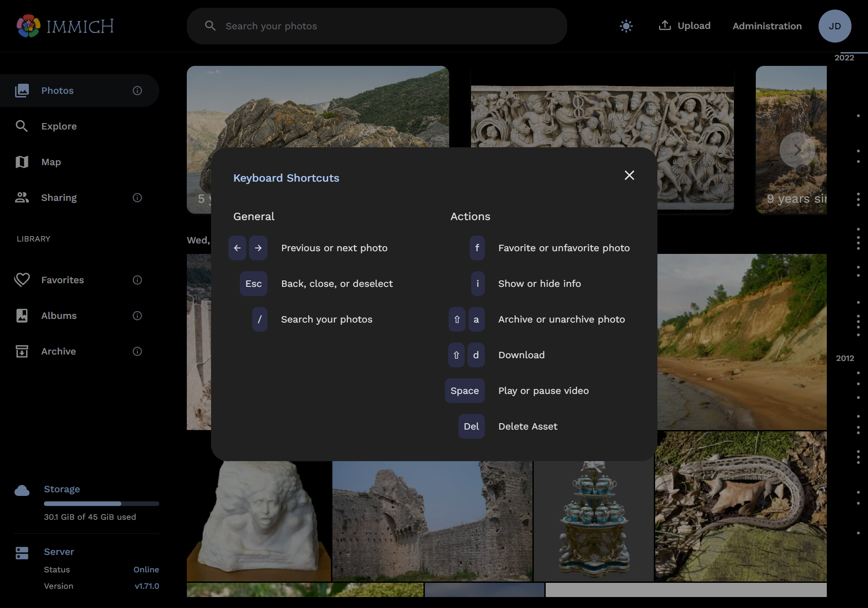Show info icon next to Sharing
Screen dimensions: 868x608
pos(137,198)
